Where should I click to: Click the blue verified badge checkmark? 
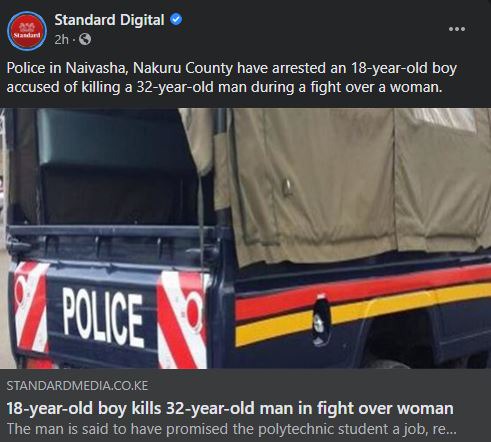(176, 20)
